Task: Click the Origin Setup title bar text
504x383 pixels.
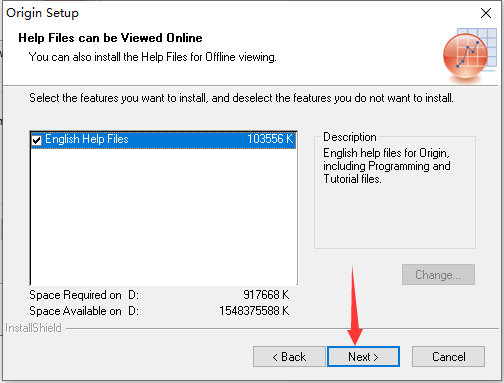Action: (x=42, y=13)
